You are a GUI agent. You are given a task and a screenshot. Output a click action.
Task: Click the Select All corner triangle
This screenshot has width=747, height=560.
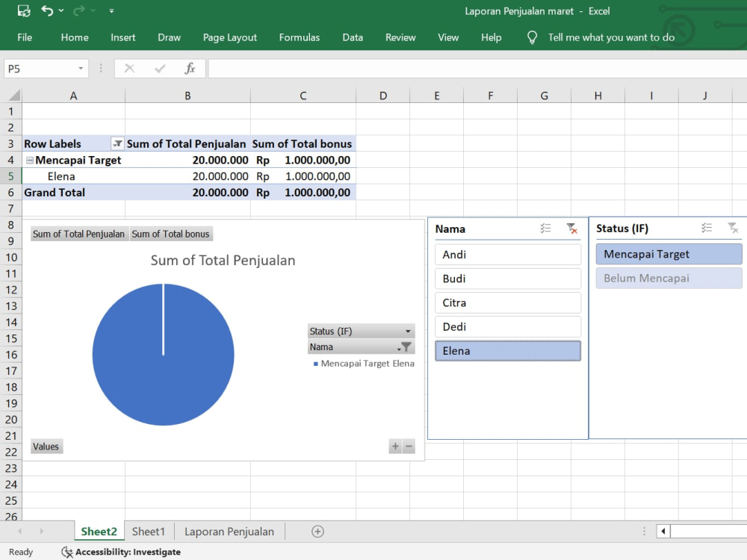14,96
